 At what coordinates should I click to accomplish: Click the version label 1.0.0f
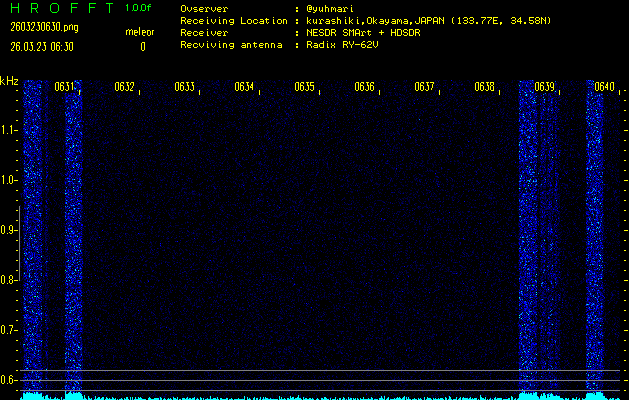click(138, 8)
